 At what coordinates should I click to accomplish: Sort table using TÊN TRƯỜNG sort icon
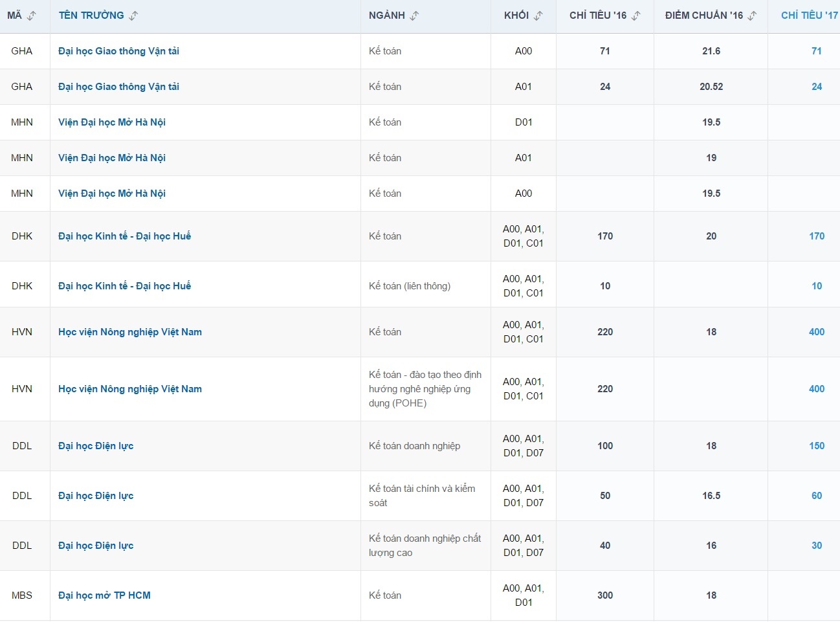tap(133, 16)
